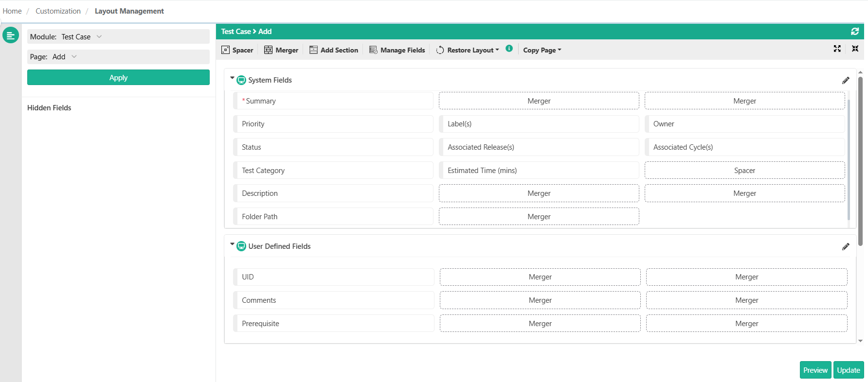The height and width of the screenshot is (382, 868).
Task: Select the Summary field
Action: tap(333, 101)
